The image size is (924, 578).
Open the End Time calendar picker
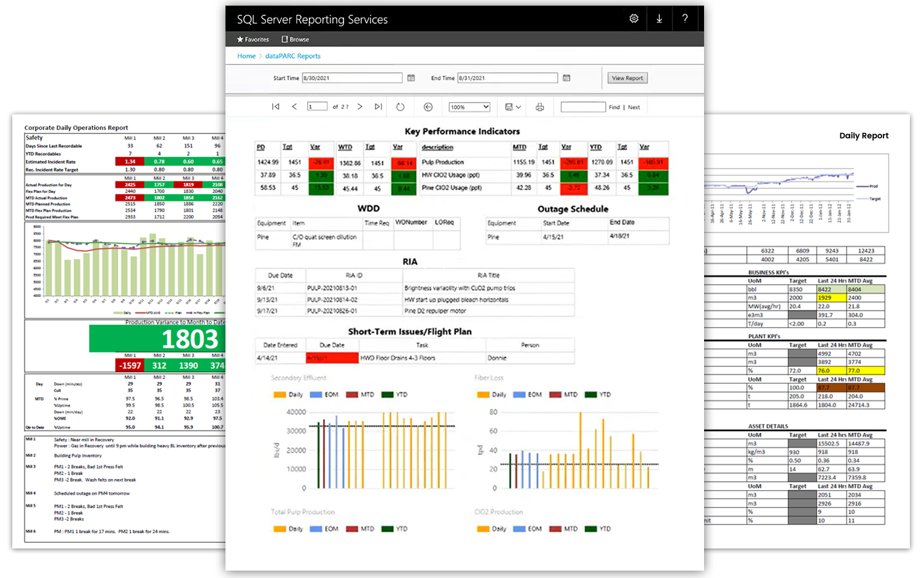tap(566, 78)
